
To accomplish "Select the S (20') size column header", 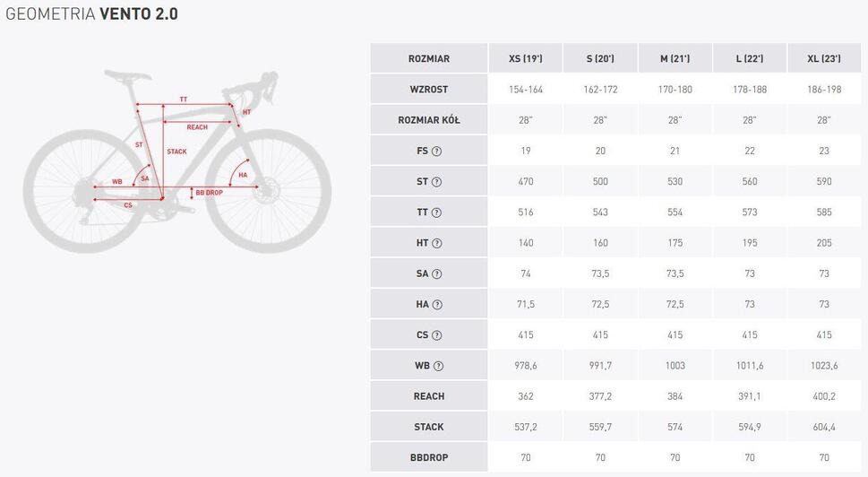I will (x=600, y=58).
